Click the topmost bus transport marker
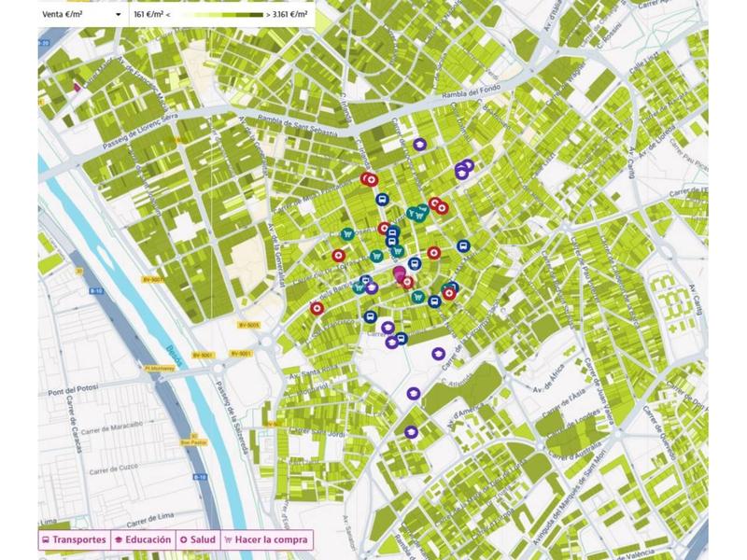This screenshot has width=747, height=560. click(382, 199)
